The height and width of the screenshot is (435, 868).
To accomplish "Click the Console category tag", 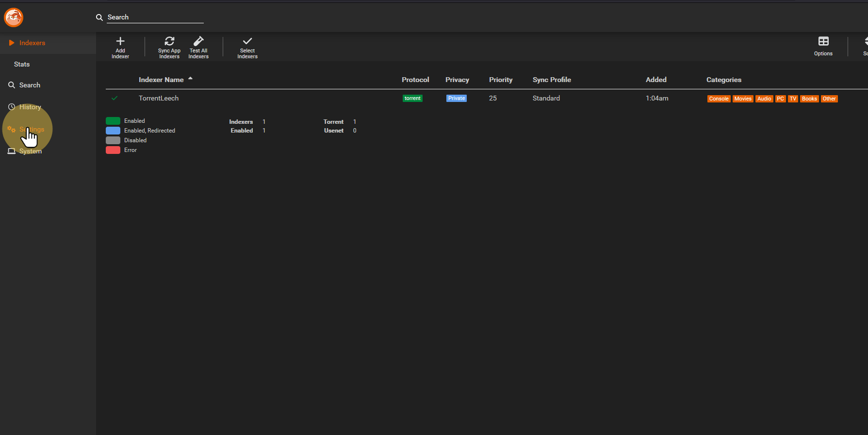I will [x=719, y=99].
